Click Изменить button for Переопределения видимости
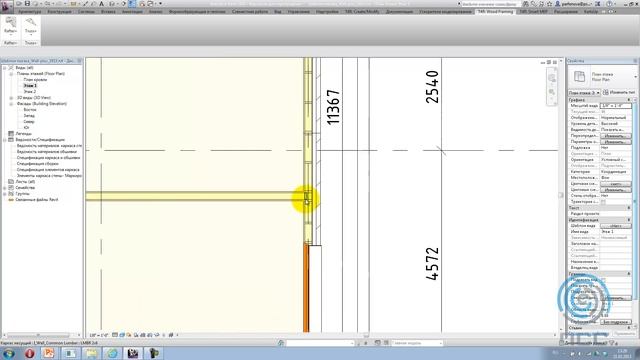 616,136
